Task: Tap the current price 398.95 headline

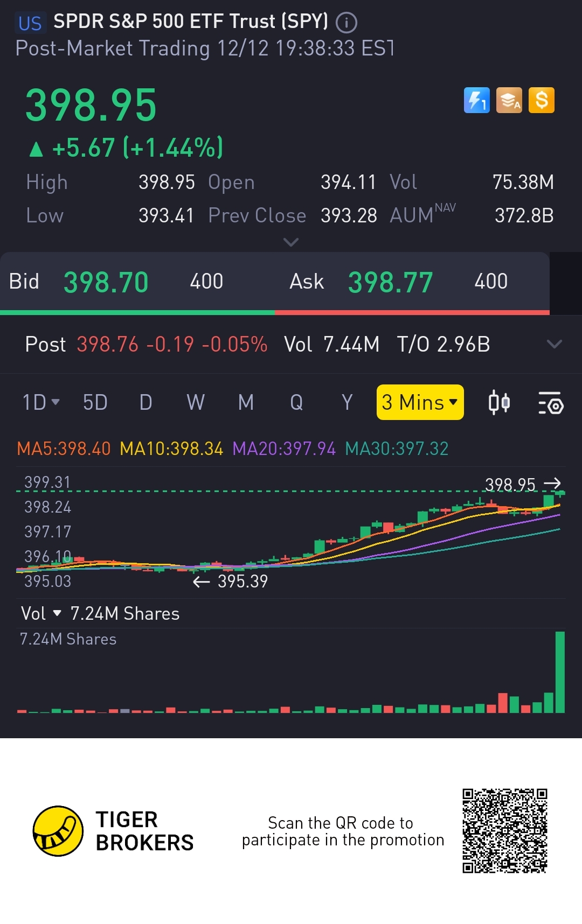Action: 91,106
